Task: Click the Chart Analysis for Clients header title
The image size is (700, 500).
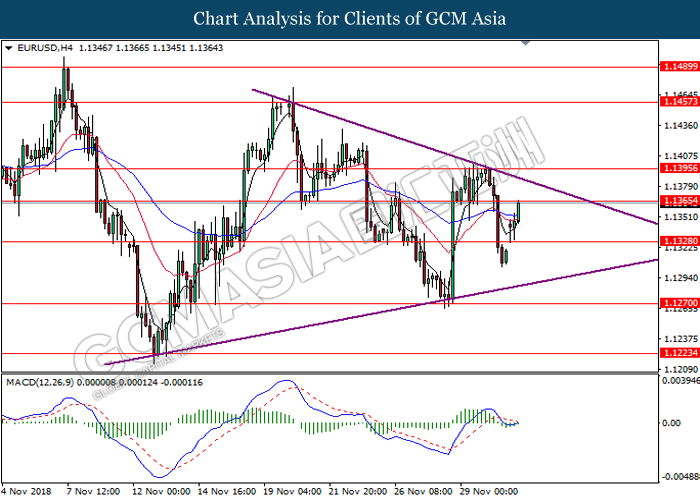Action: tap(350, 18)
